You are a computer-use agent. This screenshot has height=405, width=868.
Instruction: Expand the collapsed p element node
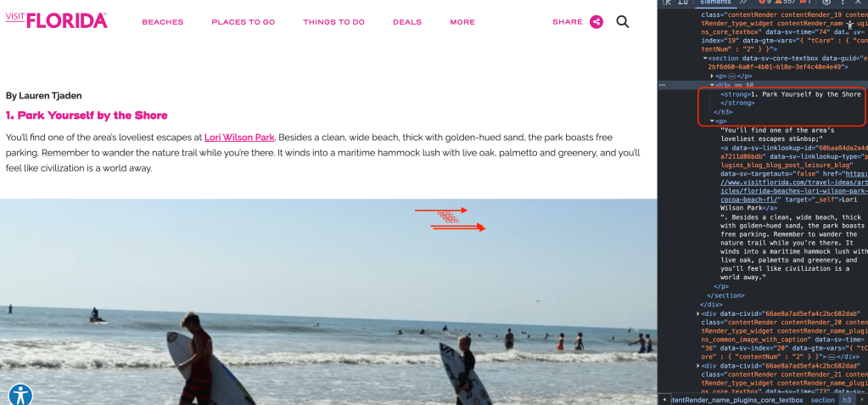pyautogui.click(x=712, y=76)
